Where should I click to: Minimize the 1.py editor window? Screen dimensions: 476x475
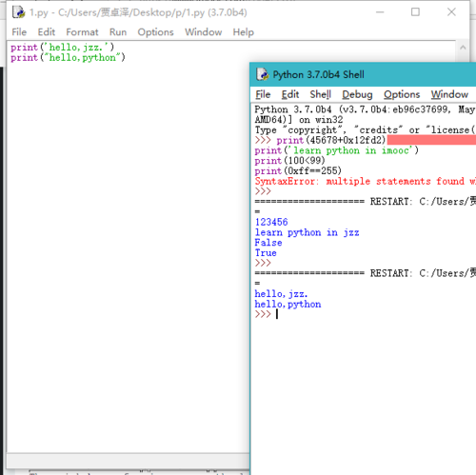pyautogui.click(x=380, y=12)
